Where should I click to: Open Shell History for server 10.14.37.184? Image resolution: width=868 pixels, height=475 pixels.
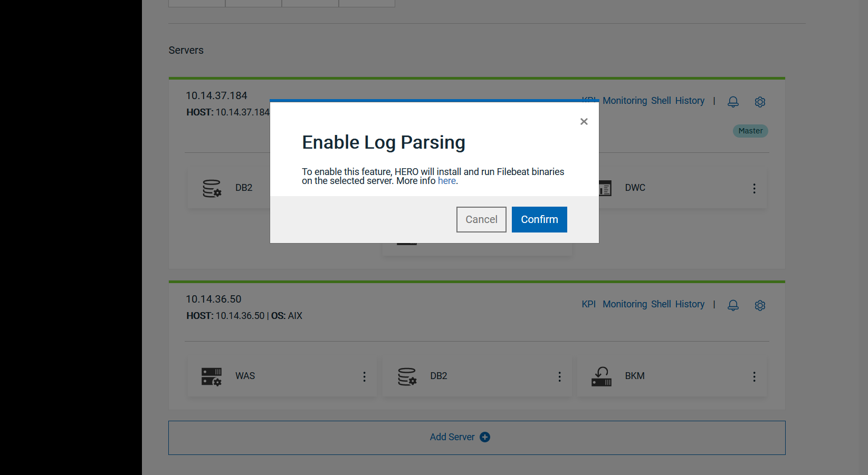click(678, 101)
